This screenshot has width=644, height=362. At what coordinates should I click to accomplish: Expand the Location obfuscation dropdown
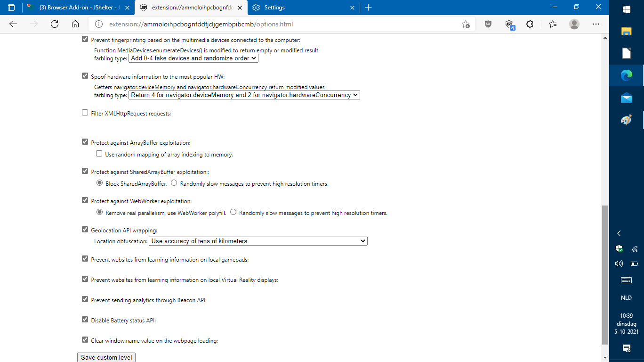[258, 241]
